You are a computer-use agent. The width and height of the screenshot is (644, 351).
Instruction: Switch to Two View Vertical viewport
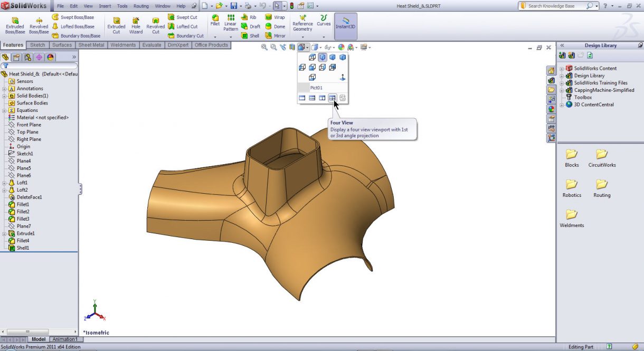tap(322, 98)
